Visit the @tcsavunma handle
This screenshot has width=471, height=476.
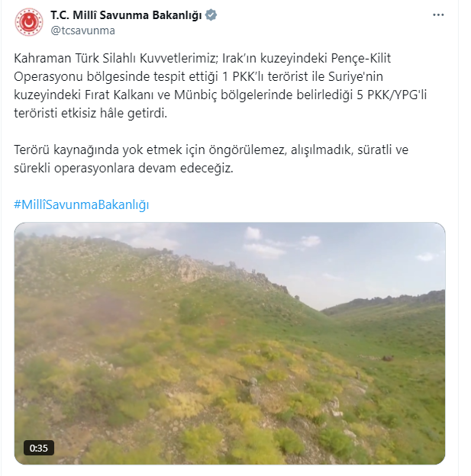82,31
